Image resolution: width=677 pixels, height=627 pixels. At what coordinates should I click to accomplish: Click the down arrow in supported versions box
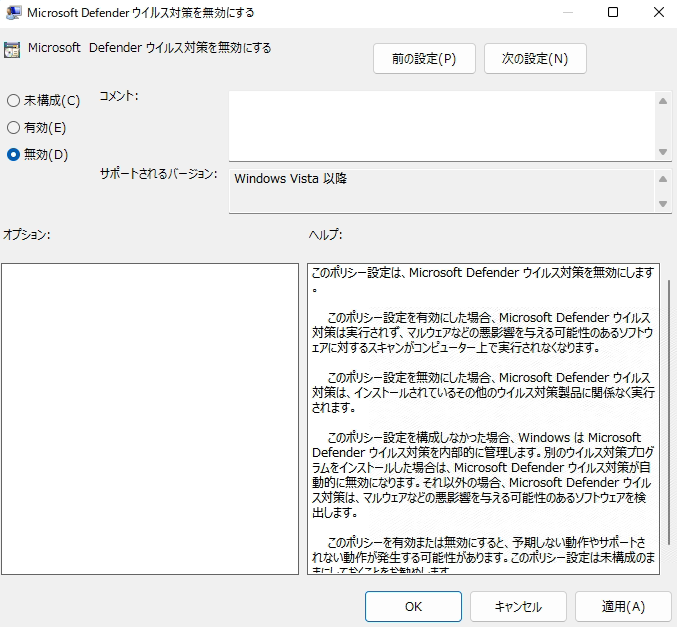pyautogui.click(x=662, y=203)
